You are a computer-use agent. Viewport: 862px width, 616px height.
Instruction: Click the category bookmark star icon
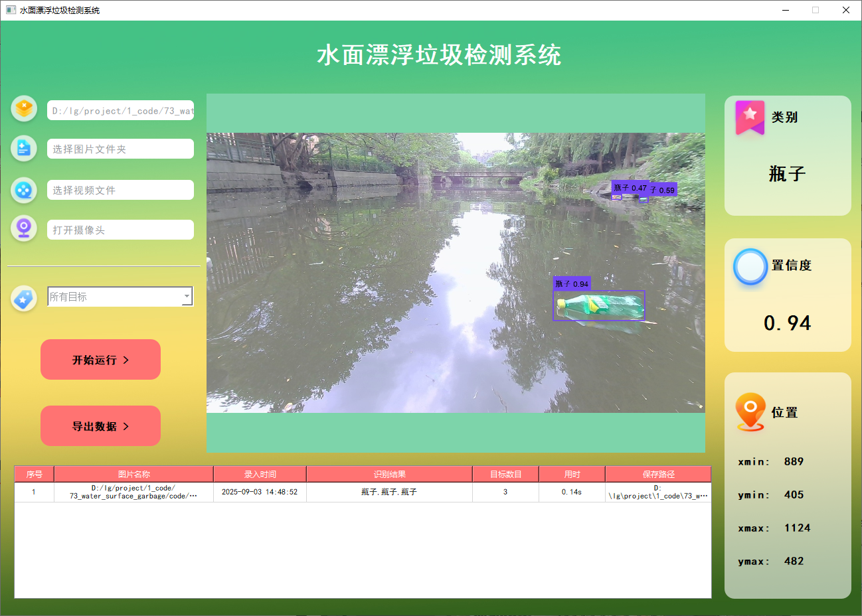pyautogui.click(x=750, y=117)
